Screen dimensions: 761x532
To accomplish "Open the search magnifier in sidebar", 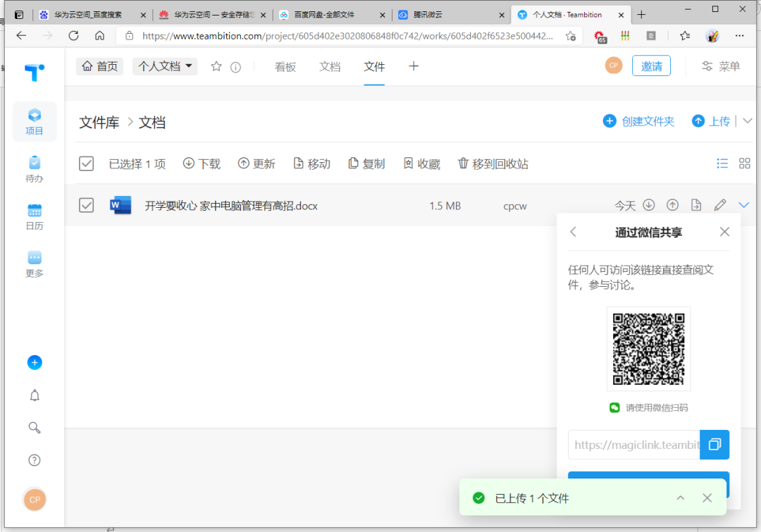I will coord(35,428).
